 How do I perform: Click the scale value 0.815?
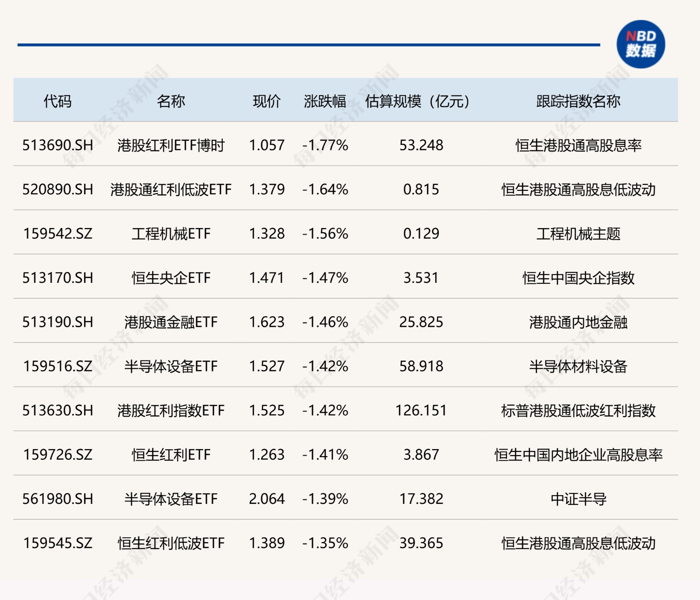click(x=421, y=189)
